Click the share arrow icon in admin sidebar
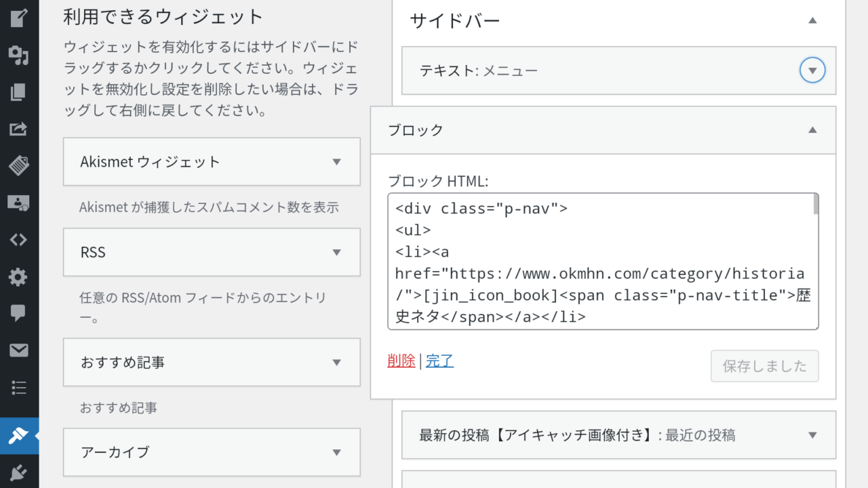 [18, 129]
